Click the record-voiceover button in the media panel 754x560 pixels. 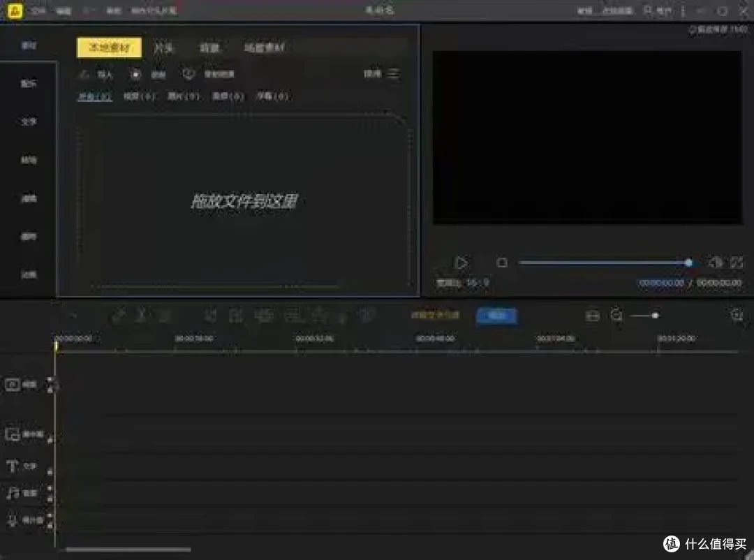click(x=209, y=74)
